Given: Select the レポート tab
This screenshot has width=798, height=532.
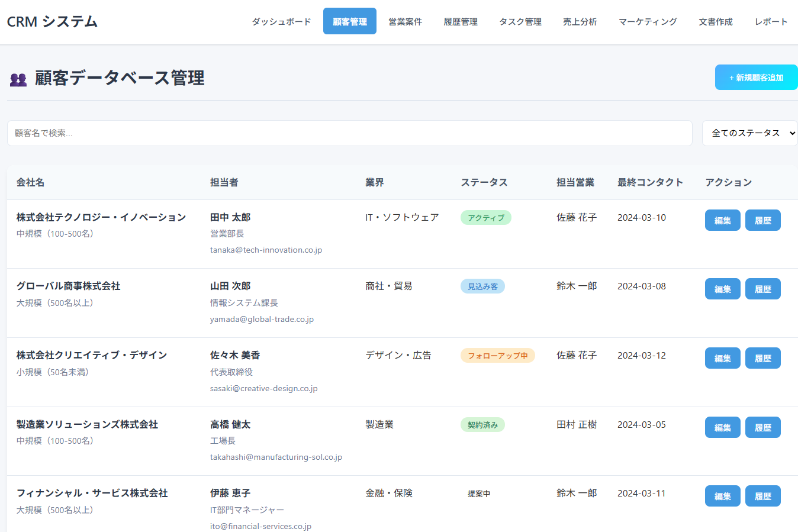Looking at the screenshot, I should click(x=771, y=22).
